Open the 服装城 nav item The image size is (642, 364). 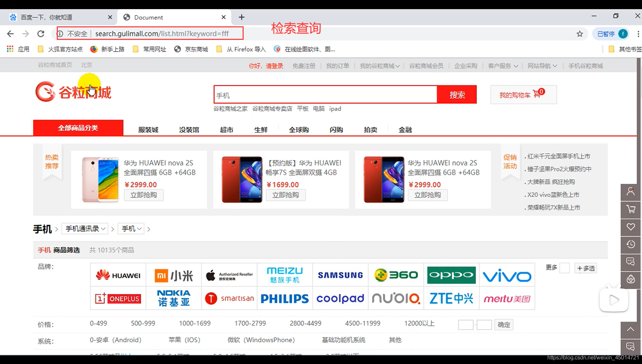click(x=148, y=130)
